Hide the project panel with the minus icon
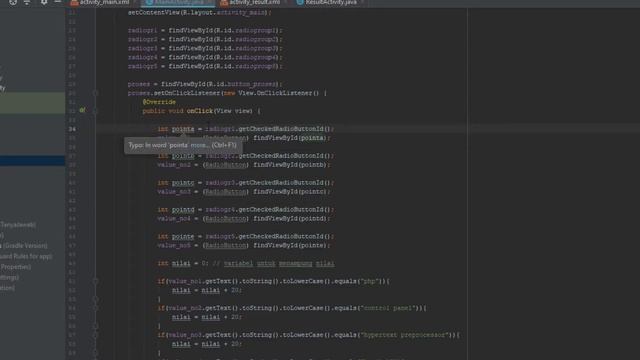640x360 pixels. tap(58, 2)
